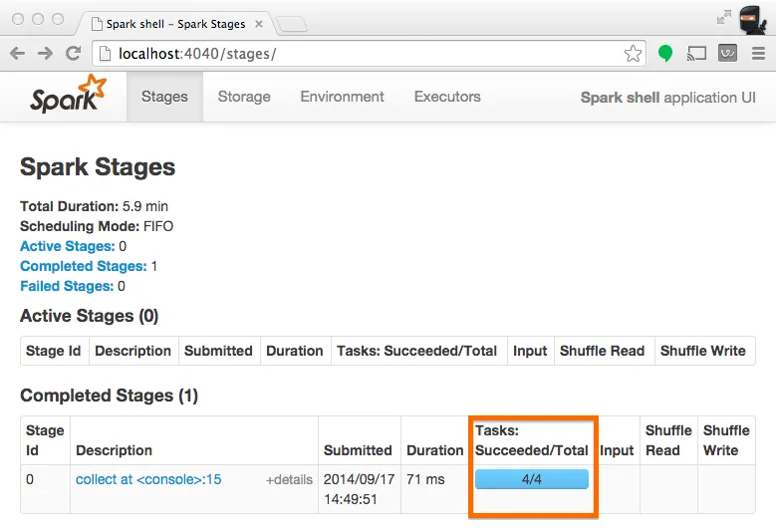Bookmark this page with the star
776x532 pixels.
tap(633, 54)
